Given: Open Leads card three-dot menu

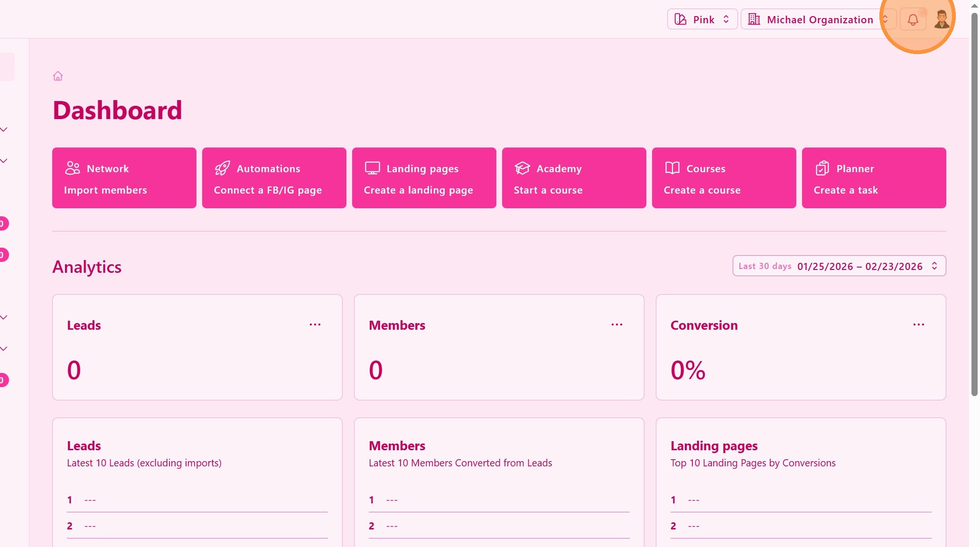Looking at the screenshot, I should coord(315,325).
